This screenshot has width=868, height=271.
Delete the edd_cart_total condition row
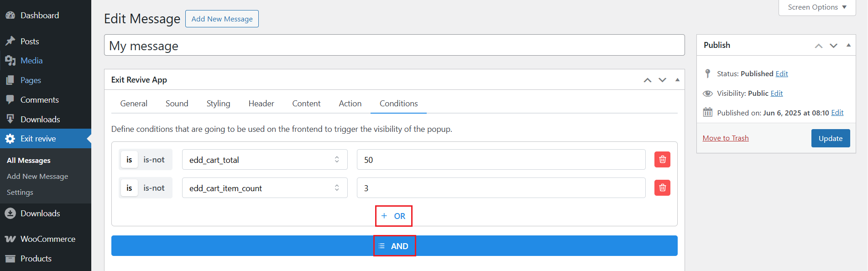(x=662, y=160)
